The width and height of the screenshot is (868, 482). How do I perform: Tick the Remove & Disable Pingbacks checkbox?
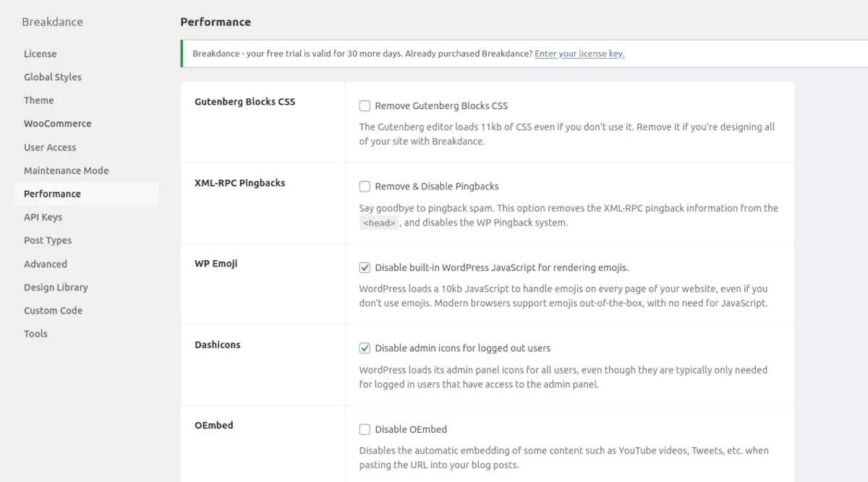pos(365,186)
